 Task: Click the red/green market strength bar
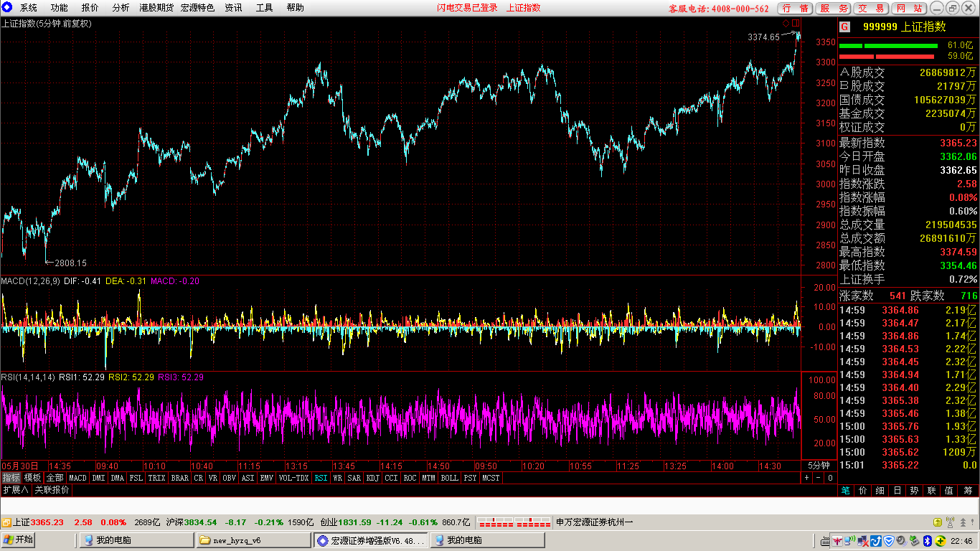(889, 51)
